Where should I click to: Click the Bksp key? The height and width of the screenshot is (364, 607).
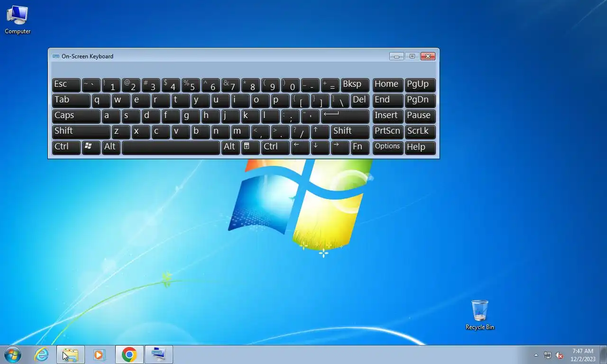(x=355, y=85)
